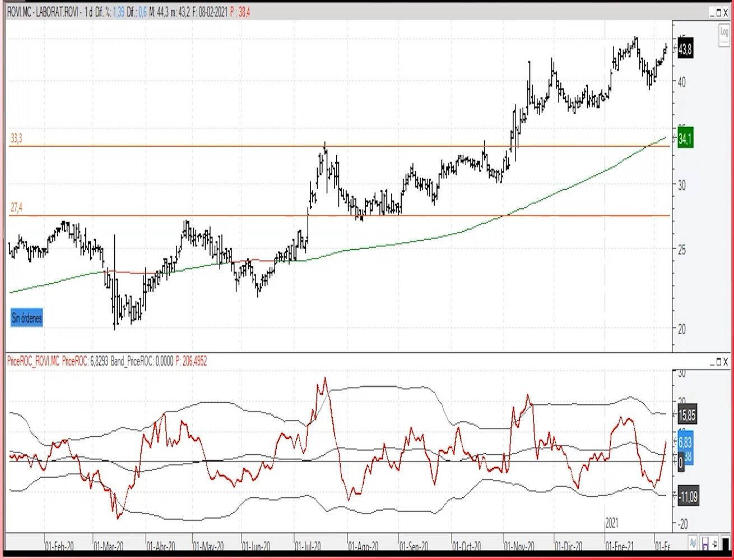The width and height of the screenshot is (734, 560).
Task: Click the purple save disk icon
Action: (x=705, y=543)
